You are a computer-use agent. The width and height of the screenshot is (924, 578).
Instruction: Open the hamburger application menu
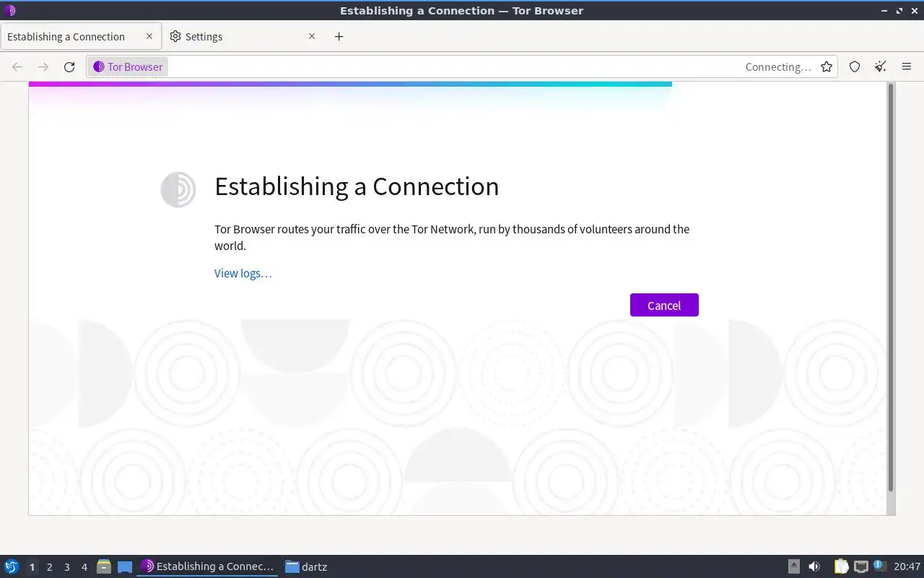[907, 66]
